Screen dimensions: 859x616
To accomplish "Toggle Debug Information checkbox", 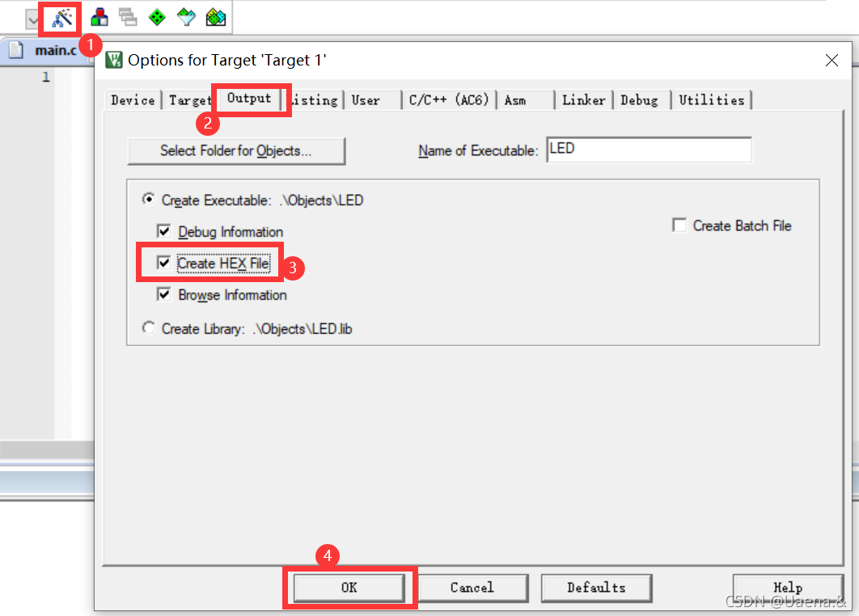I will click(164, 231).
